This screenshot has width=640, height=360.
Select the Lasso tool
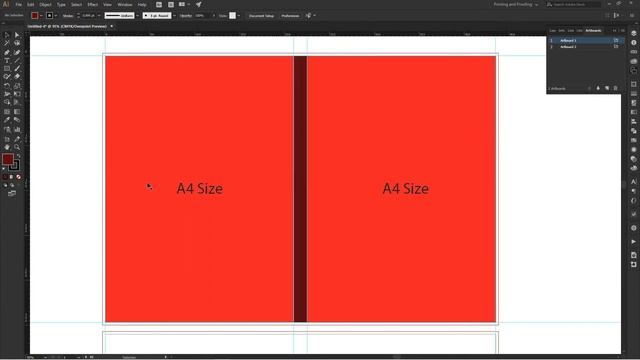[17, 43]
